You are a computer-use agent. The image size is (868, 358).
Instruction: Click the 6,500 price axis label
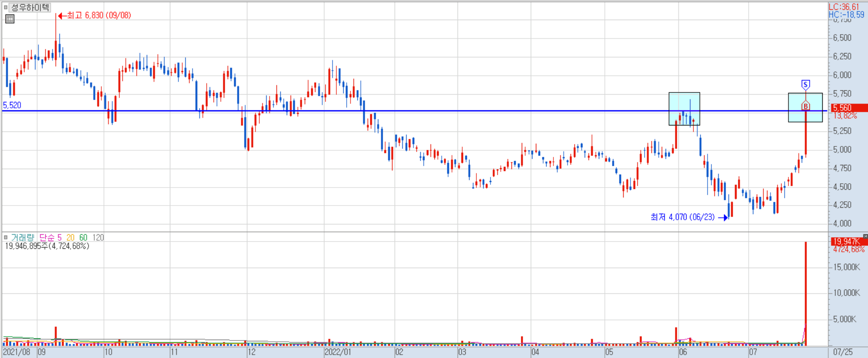[842, 38]
